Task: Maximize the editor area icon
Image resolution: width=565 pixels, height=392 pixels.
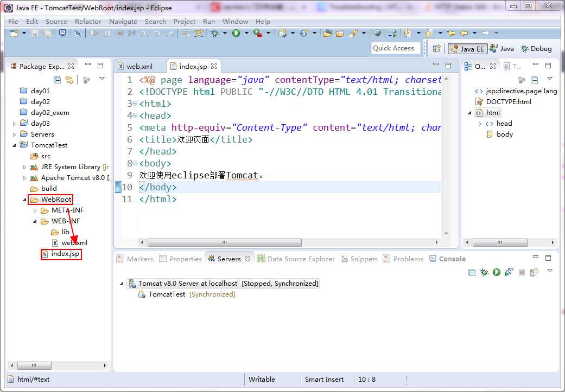Action: click(x=448, y=66)
